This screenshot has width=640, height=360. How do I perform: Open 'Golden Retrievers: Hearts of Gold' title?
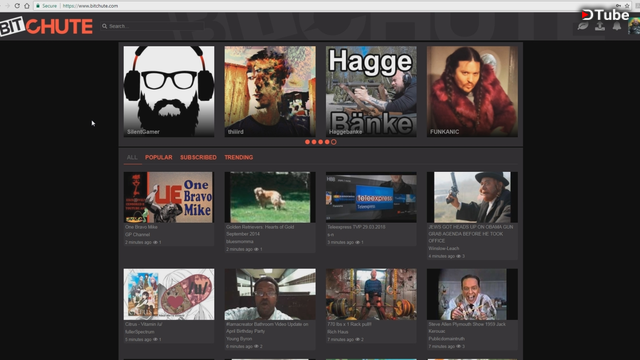click(260, 230)
